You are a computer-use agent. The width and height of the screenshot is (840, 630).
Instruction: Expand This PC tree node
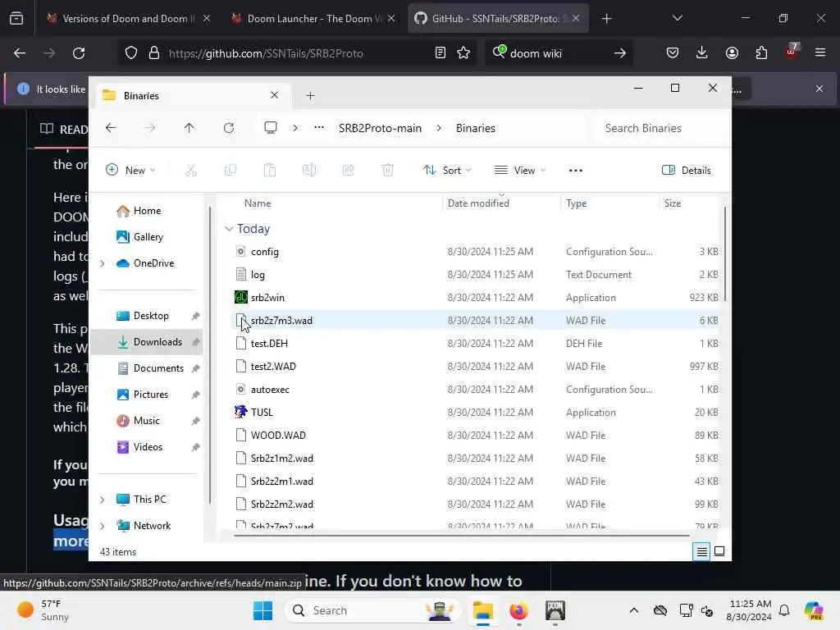(x=103, y=500)
